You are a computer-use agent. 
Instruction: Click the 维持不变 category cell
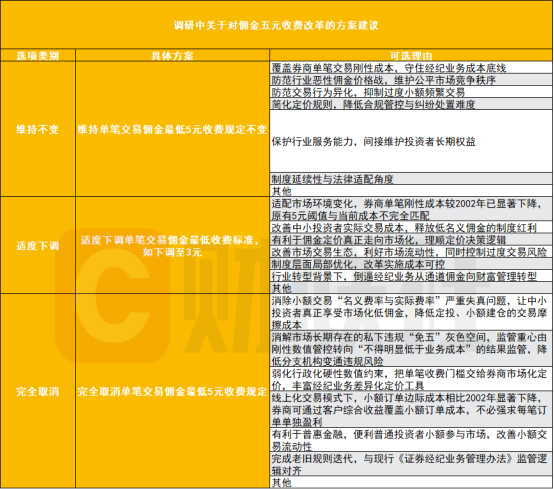point(38,129)
